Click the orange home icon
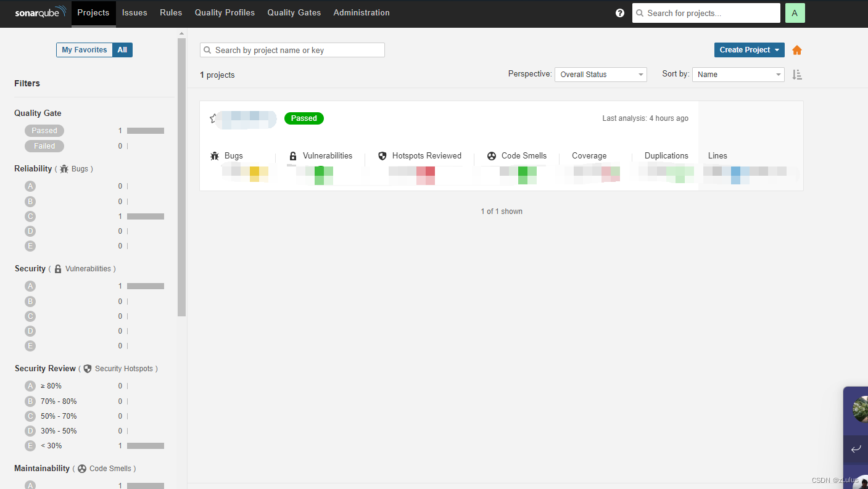The height and width of the screenshot is (489, 868). tap(797, 50)
